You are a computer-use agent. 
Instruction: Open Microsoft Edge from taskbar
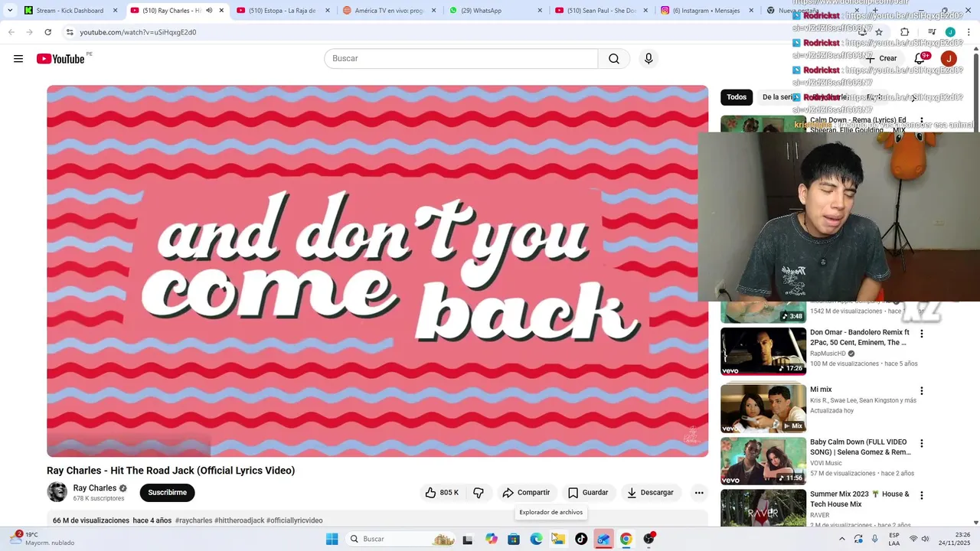536,539
